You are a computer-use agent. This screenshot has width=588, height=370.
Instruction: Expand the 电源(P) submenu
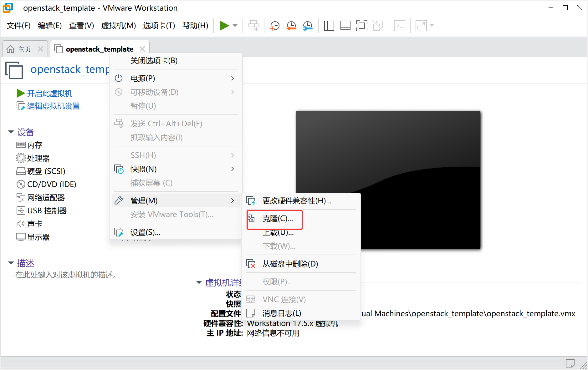pos(176,78)
